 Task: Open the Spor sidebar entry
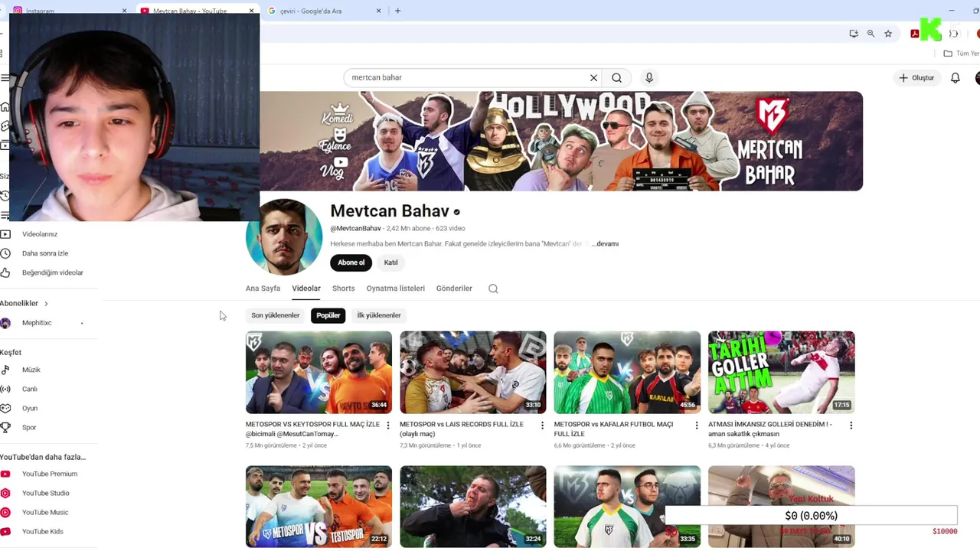(29, 427)
